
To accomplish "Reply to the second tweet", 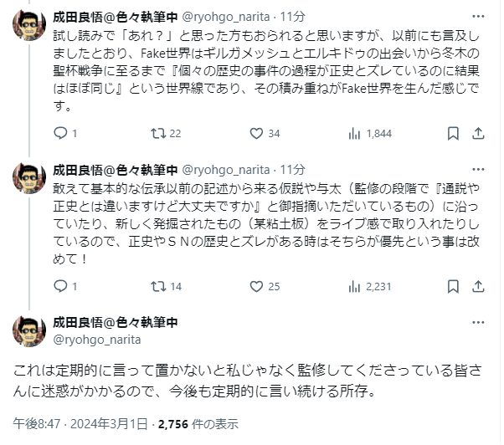I will coord(60,286).
